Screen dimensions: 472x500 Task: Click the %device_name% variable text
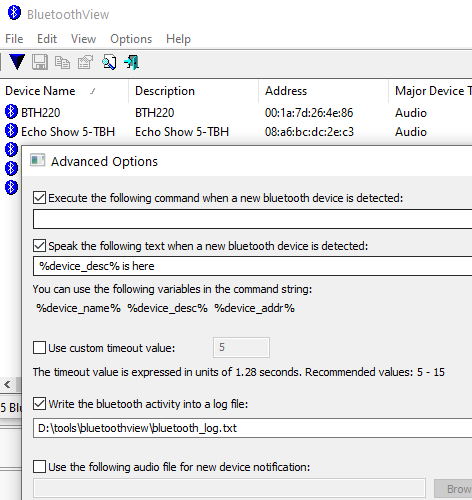click(78, 308)
